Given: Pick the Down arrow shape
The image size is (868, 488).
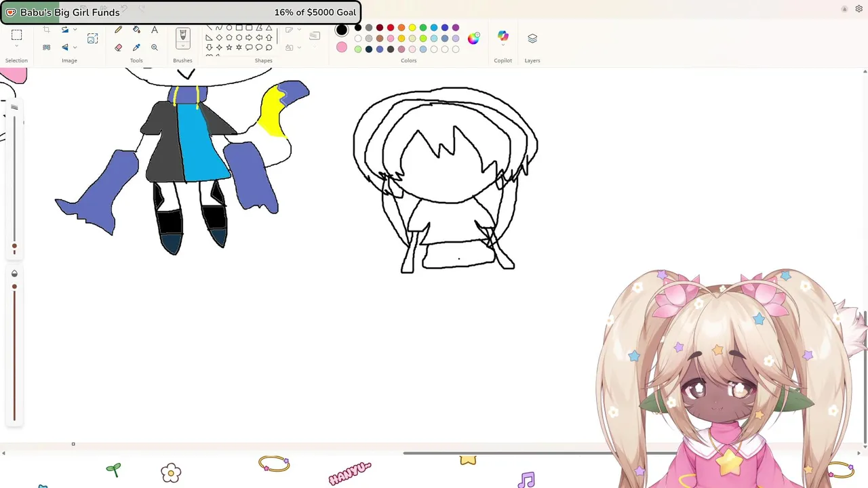Looking at the screenshot, I should pos(210,47).
